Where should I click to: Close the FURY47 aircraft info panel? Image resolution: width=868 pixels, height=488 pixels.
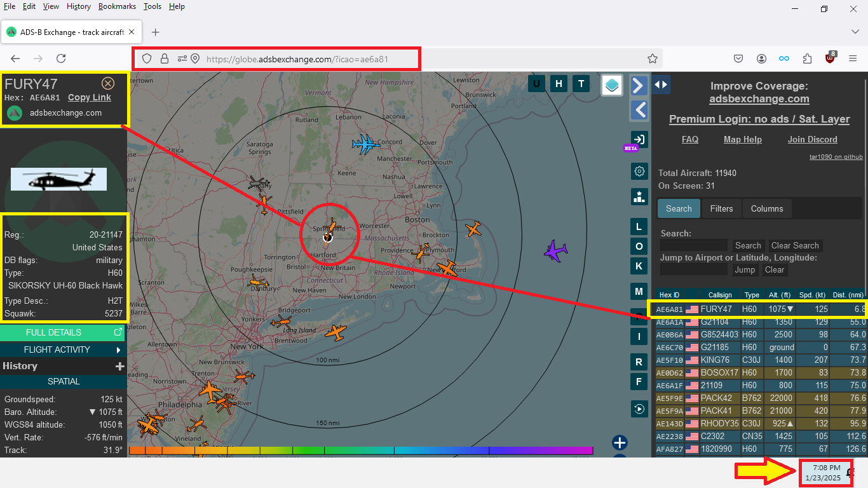[x=108, y=83]
